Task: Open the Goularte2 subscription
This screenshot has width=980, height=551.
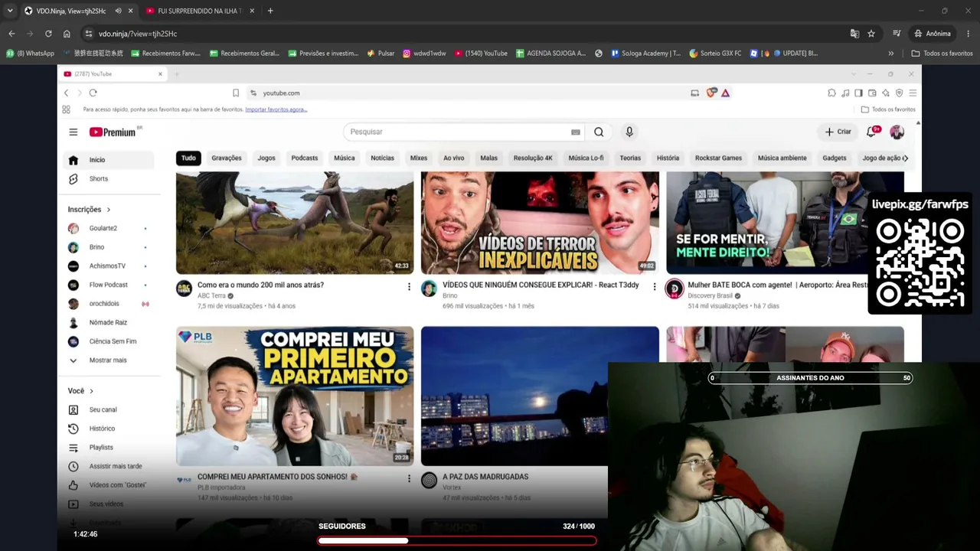Action: click(x=108, y=228)
